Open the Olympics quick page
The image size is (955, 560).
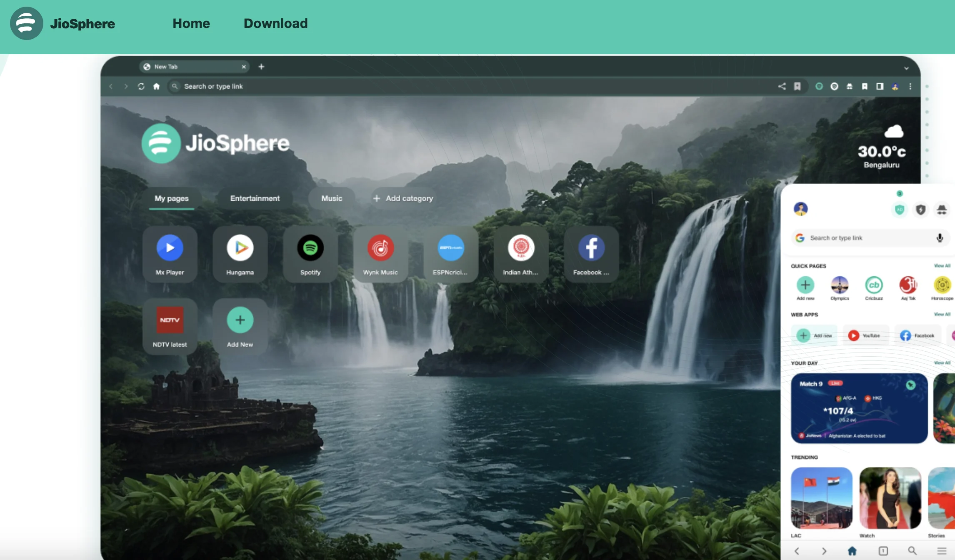840,288
